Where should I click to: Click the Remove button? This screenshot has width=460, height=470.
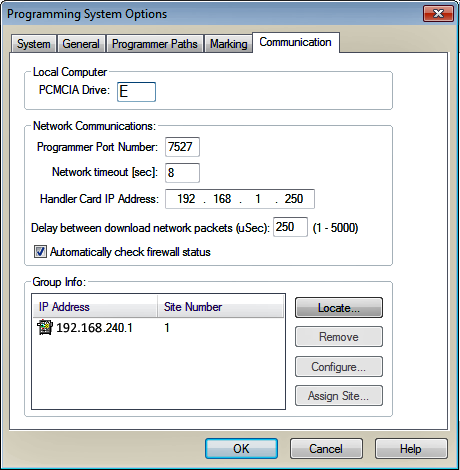click(x=339, y=337)
